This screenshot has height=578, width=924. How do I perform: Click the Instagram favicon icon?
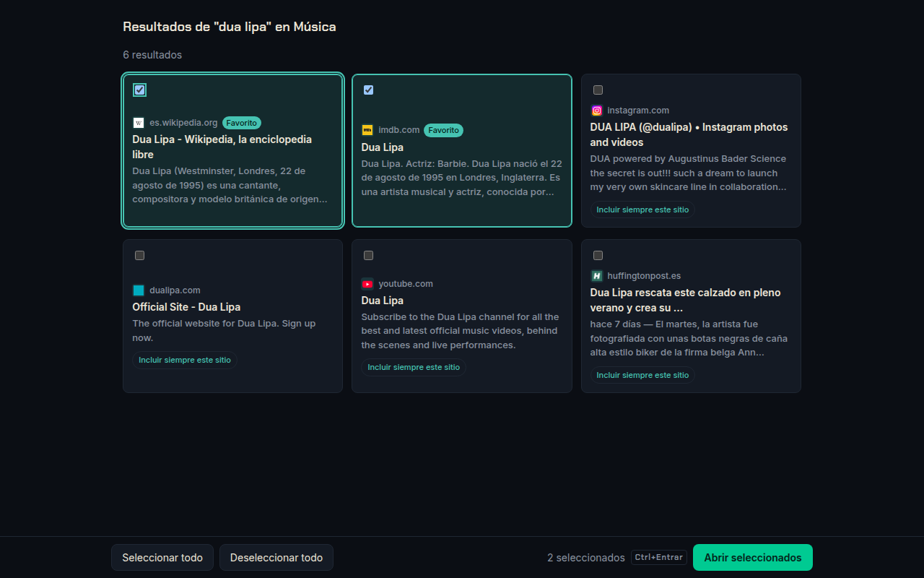pos(597,111)
